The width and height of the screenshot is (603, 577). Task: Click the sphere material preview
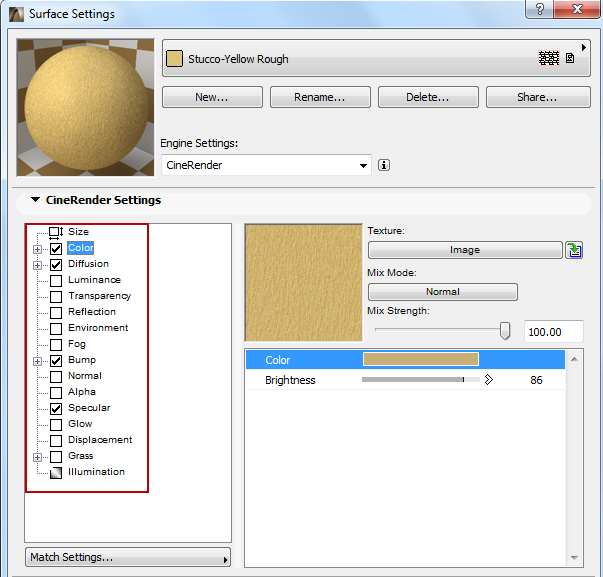[85, 108]
